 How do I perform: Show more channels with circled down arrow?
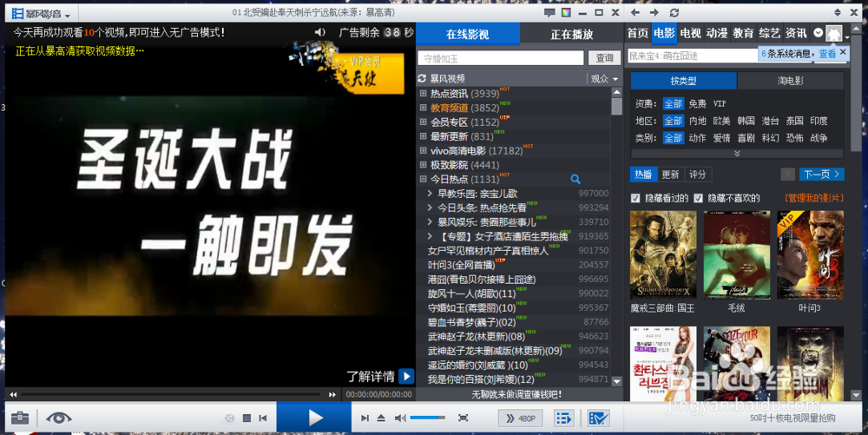click(818, 33)
